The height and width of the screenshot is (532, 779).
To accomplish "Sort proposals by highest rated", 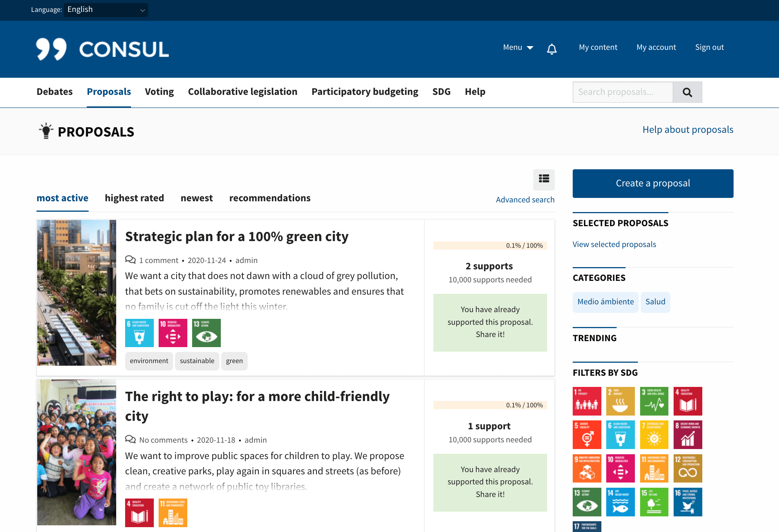I will click(134, 198).
